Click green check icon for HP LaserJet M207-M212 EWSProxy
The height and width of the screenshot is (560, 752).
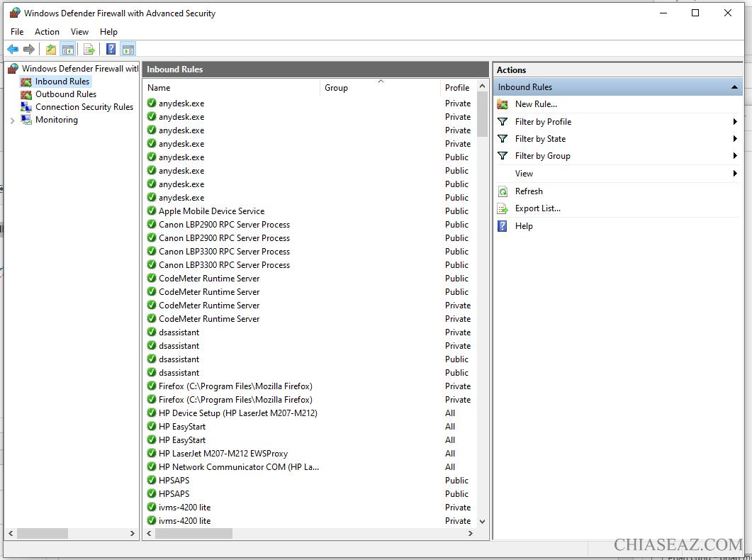[152, 453]
